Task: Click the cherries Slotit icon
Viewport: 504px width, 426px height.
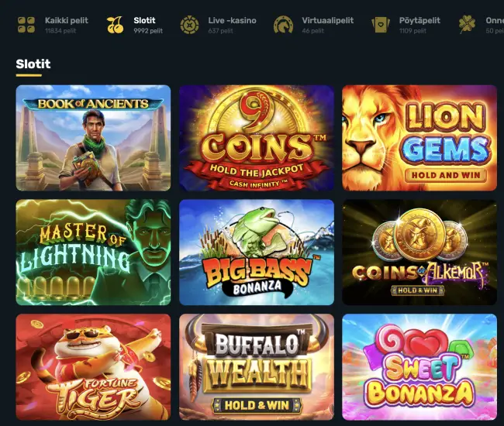Action: (115, 25)
